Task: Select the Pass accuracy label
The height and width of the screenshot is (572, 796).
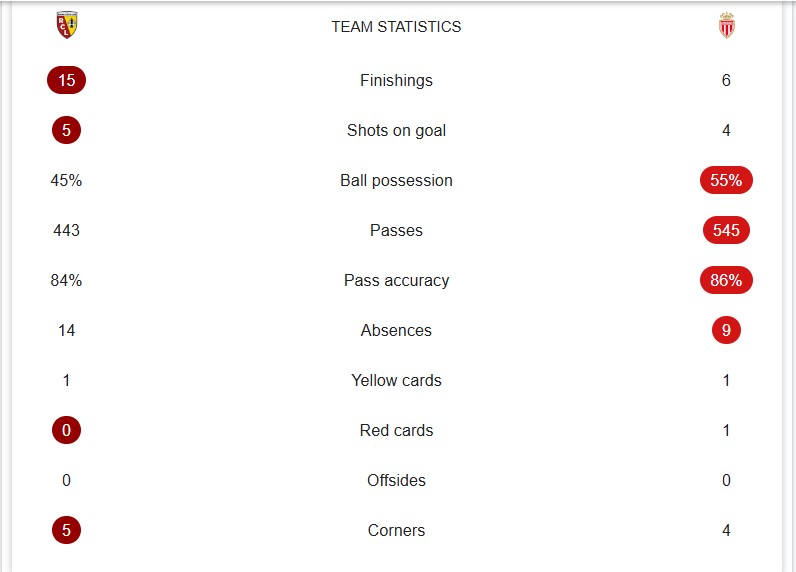Action: click(396, 280)
